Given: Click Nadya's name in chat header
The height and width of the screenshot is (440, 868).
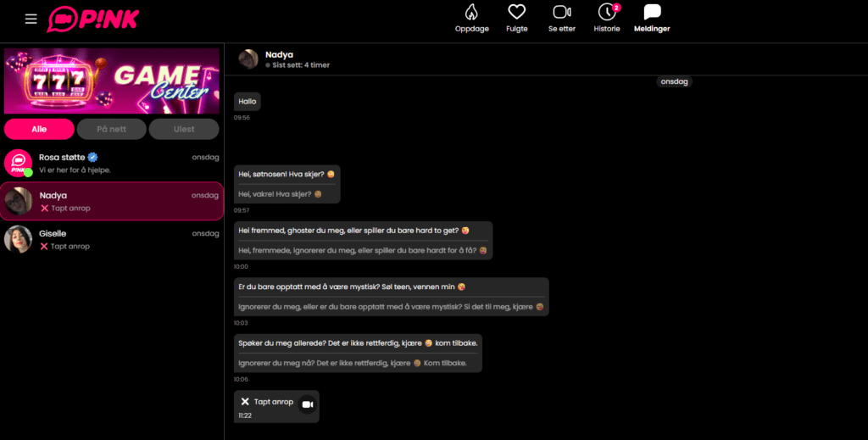Looking at the screenshot, I should pos(279,54).
